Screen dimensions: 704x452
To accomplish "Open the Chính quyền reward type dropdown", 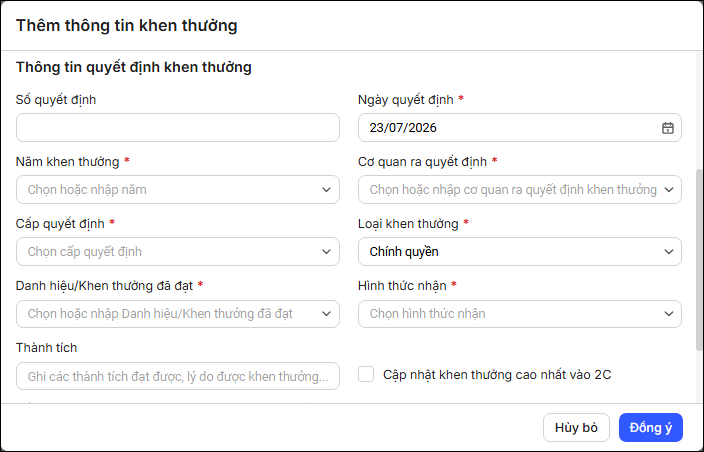I will click(x=519, y=251).
